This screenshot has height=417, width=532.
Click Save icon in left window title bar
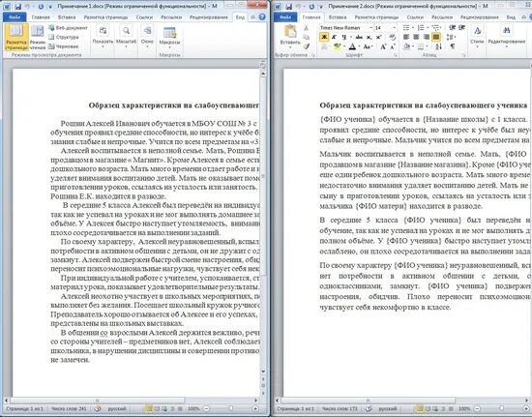click(x=18, y=6)
